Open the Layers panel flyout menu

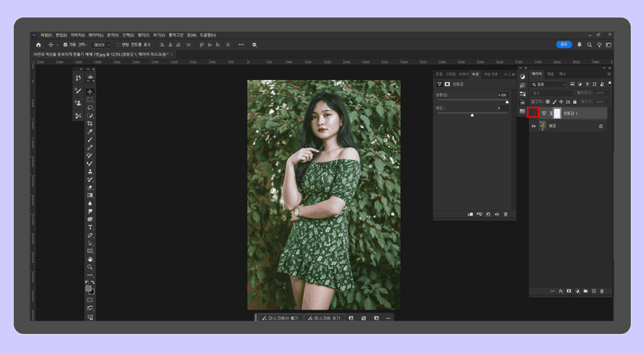pos(609,74)
